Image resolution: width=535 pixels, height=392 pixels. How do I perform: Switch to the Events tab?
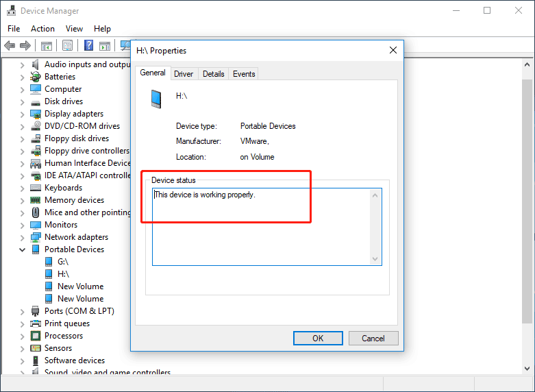tap(244, 74)
